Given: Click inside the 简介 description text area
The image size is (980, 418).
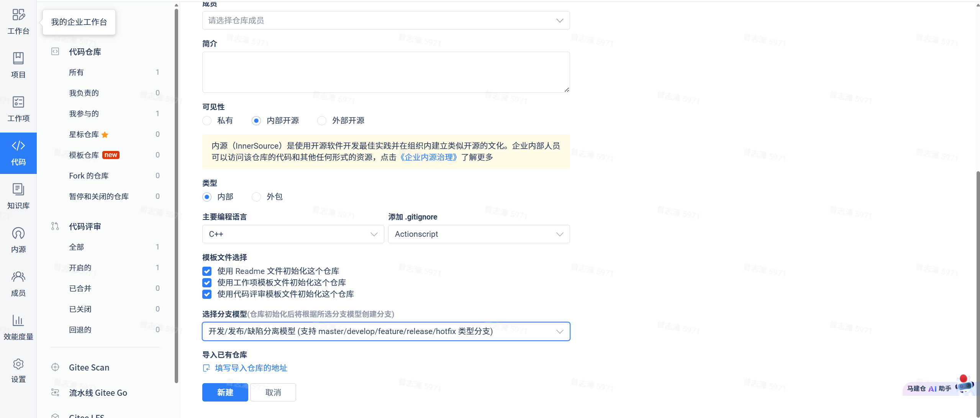Looking at the screenshot, I should coord(385,72).
